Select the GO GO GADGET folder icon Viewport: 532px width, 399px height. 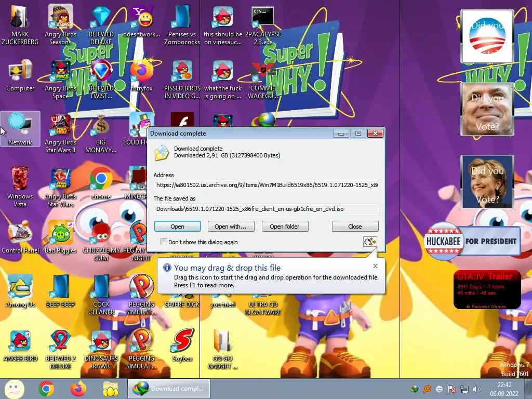point(222,349)
